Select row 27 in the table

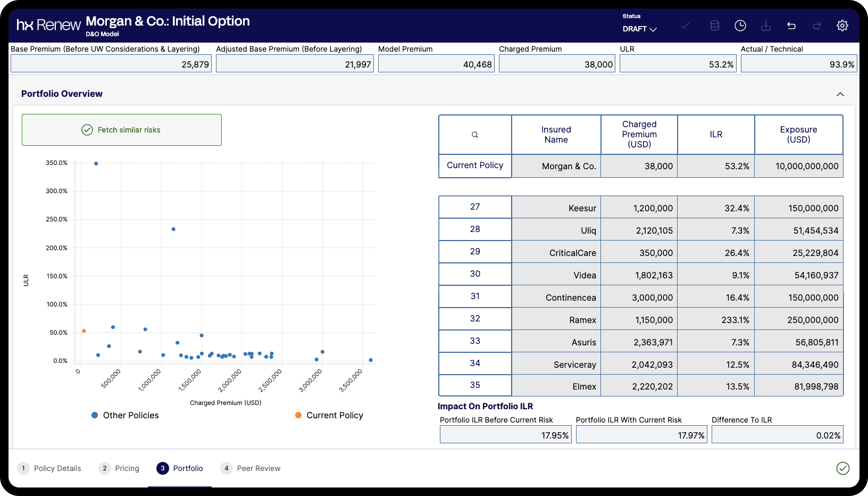point(475,207)
